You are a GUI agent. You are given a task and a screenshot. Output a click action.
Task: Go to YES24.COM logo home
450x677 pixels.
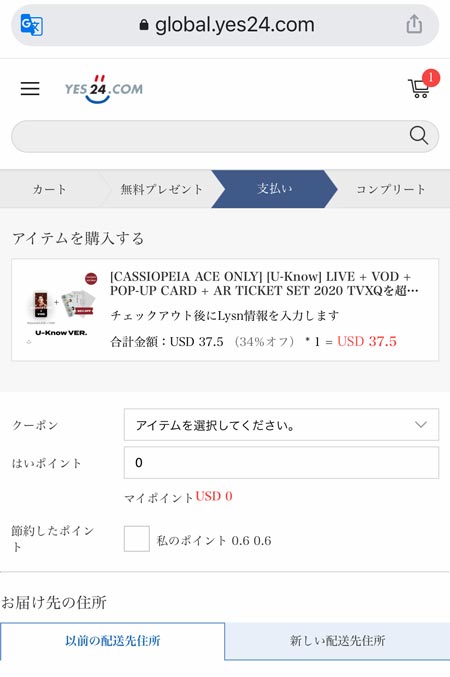[104, 89]
